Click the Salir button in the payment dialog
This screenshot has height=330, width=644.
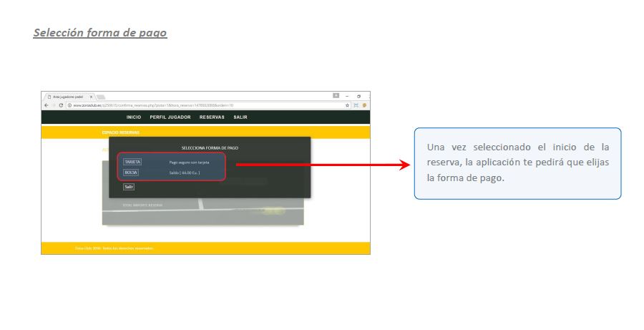129,187
